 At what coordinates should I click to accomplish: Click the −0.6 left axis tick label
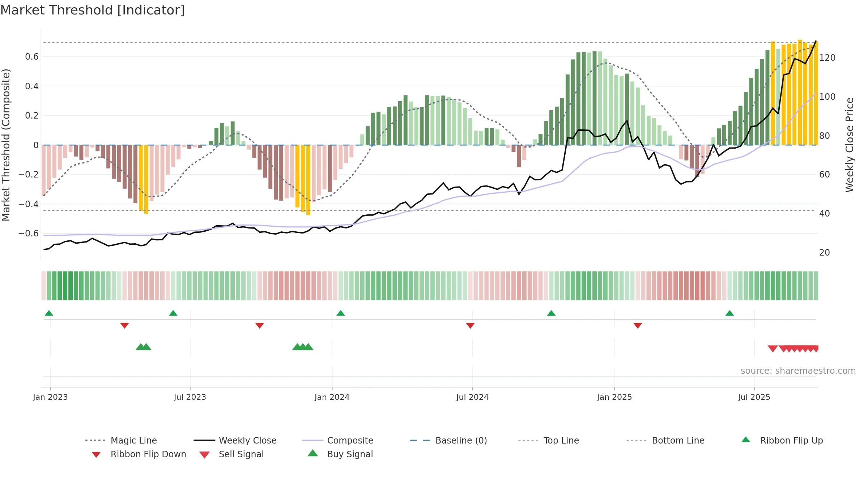click(x=28, y=234)
